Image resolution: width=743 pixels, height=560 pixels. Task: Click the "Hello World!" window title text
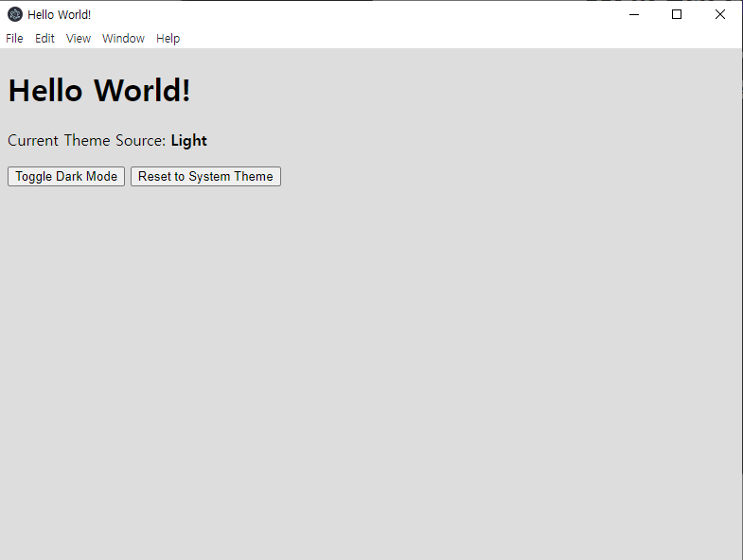tap(60, 15)
